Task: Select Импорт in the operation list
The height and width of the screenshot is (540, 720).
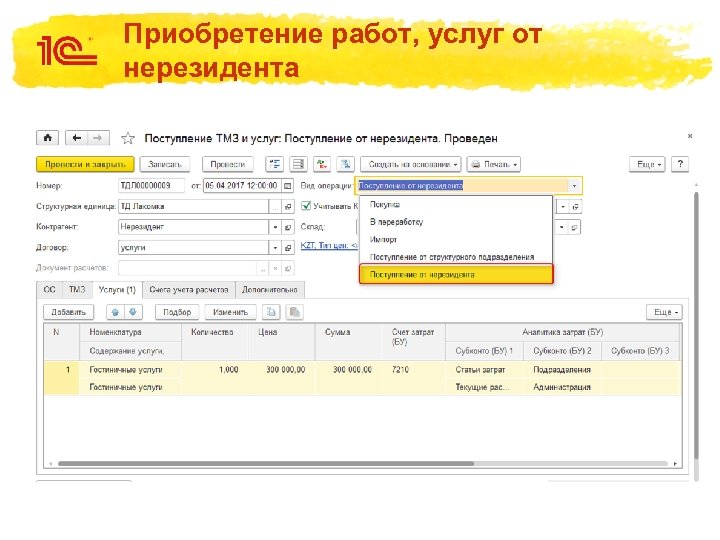Action: [x=456, y=239]
